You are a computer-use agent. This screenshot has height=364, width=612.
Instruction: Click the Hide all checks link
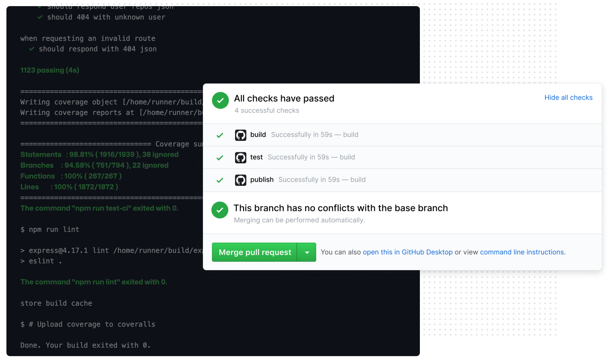(568, 97)
